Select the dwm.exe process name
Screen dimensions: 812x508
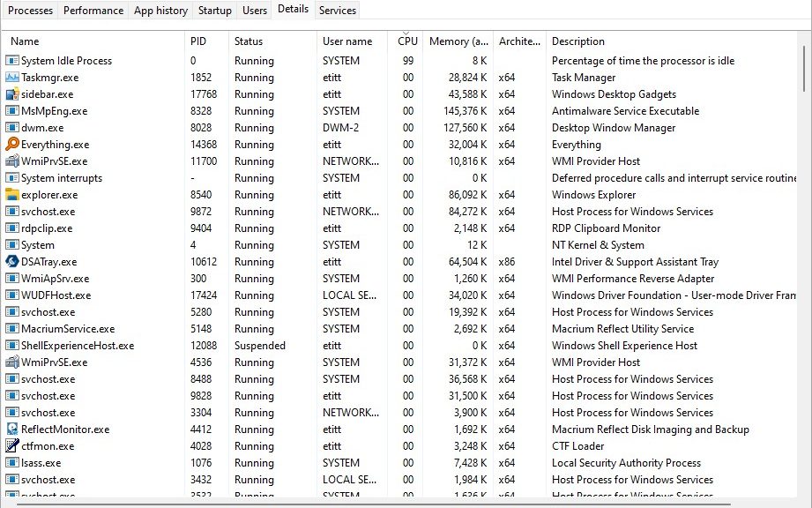coord(42,127)
